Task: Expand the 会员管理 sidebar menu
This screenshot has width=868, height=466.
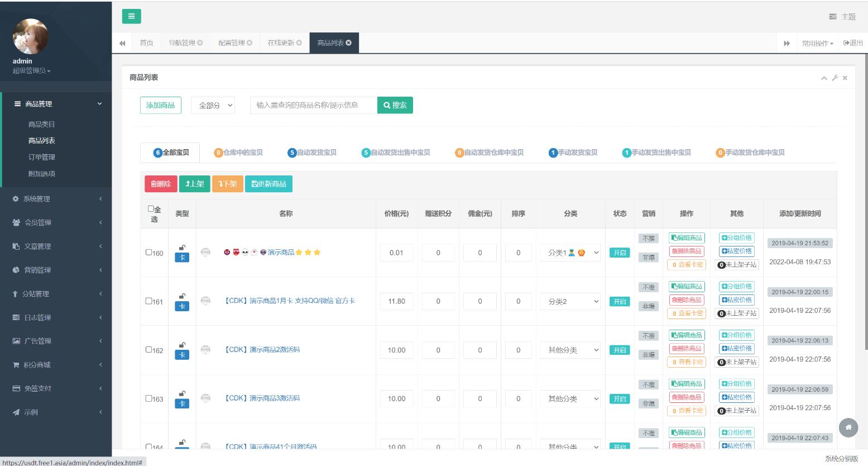Action: click(56, 222)
